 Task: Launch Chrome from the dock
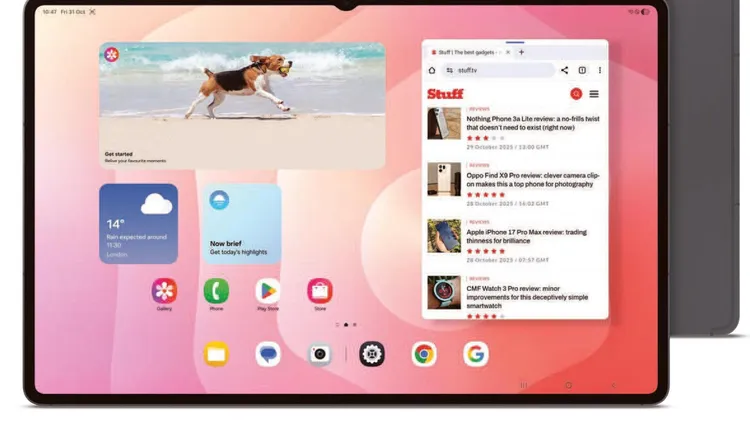[x=424, y=354]
